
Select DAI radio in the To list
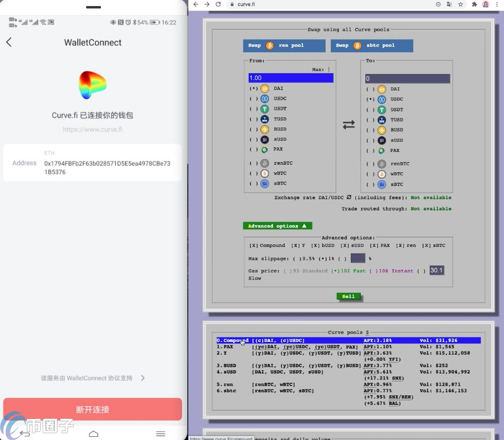(x=371, y=89)
